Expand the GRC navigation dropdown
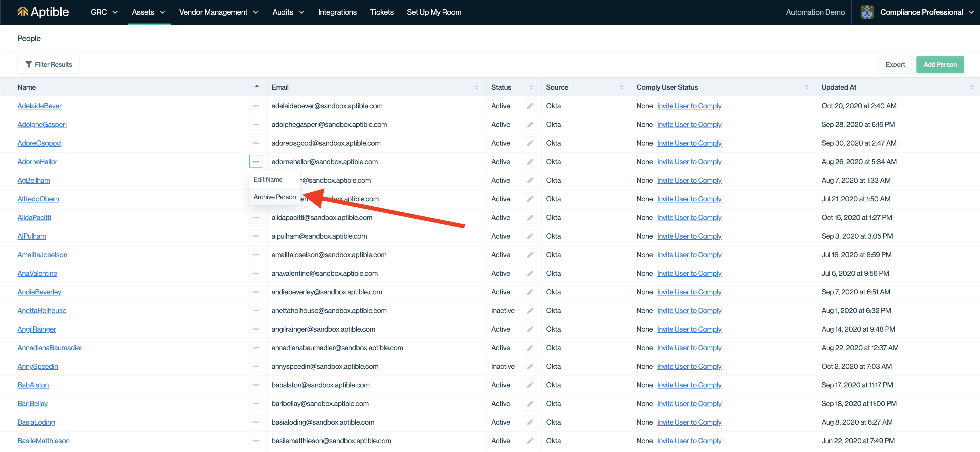 click(x=104, y=12)
